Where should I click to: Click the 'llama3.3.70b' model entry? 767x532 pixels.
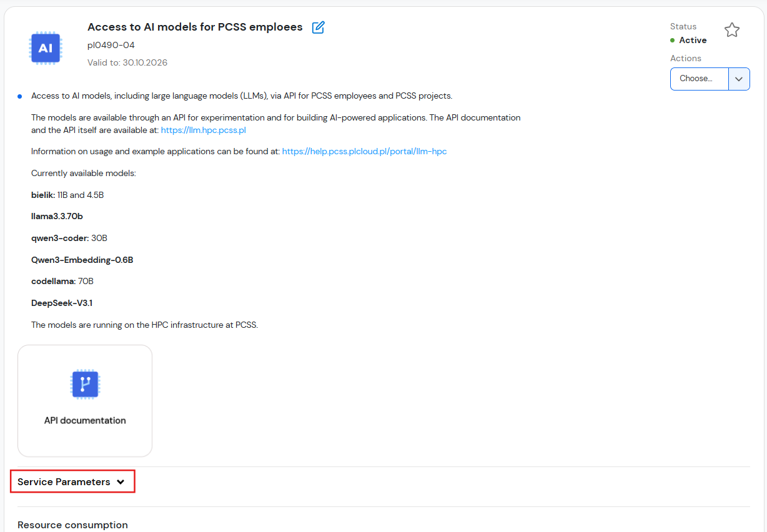point(57,217)
